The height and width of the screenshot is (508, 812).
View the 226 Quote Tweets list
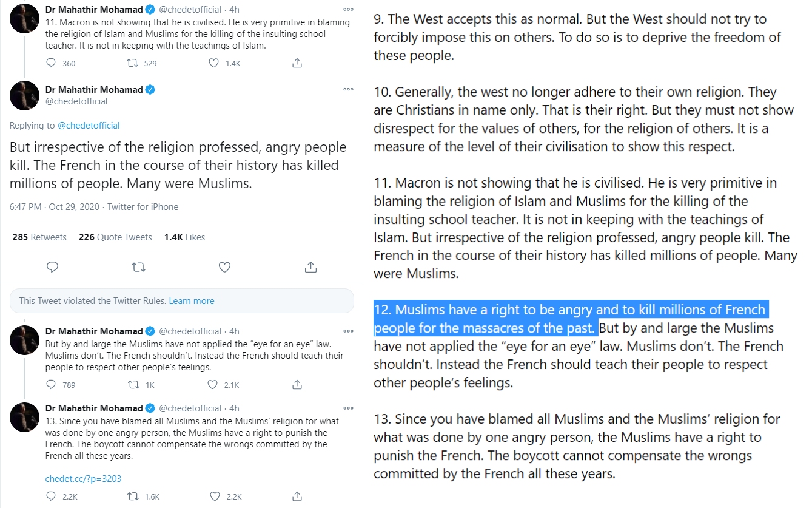(x=115, y=237)
